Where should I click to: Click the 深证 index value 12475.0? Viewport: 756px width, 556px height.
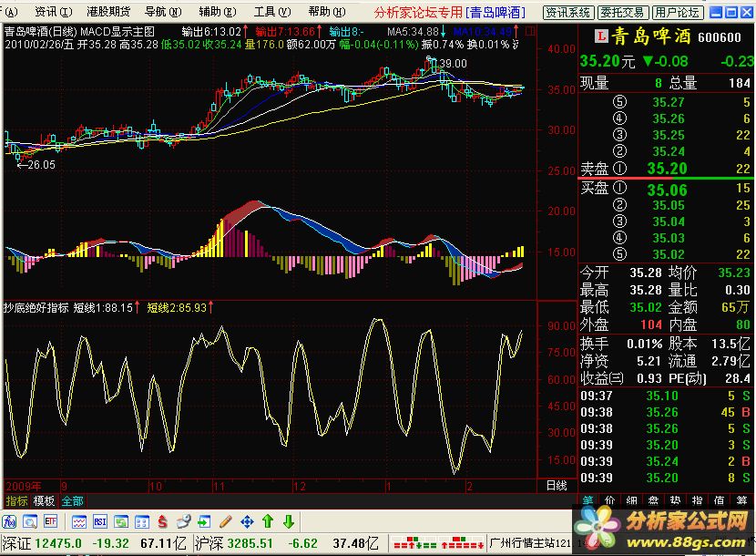[x=58, y=543]
